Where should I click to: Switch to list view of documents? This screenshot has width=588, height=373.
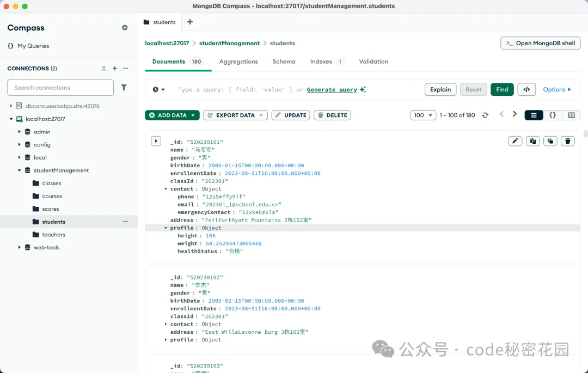534,115
